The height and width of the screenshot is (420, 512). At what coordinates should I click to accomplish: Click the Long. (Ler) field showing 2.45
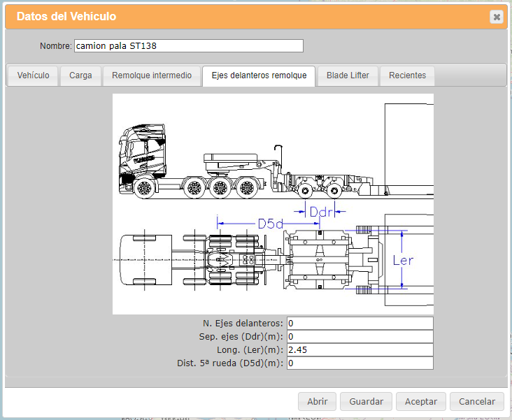coord(360,349)
